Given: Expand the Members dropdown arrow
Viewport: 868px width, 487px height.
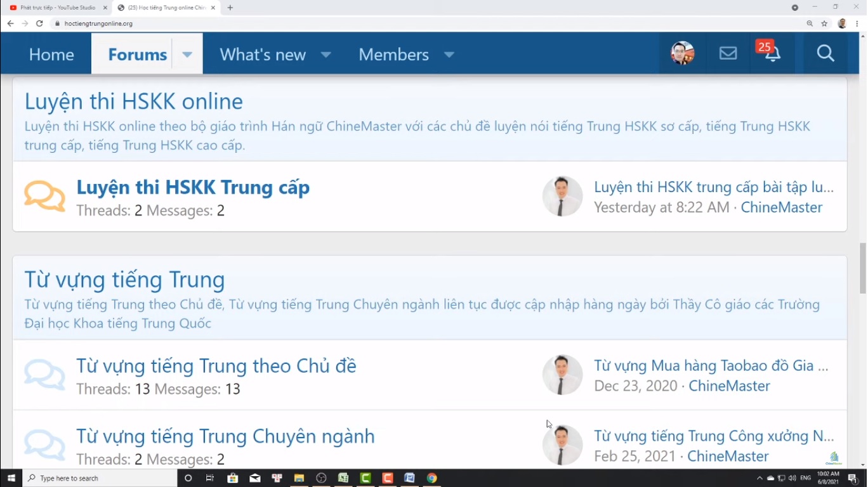Looking at the screenshot, I should pyautogui.click(x=449, y=55).
